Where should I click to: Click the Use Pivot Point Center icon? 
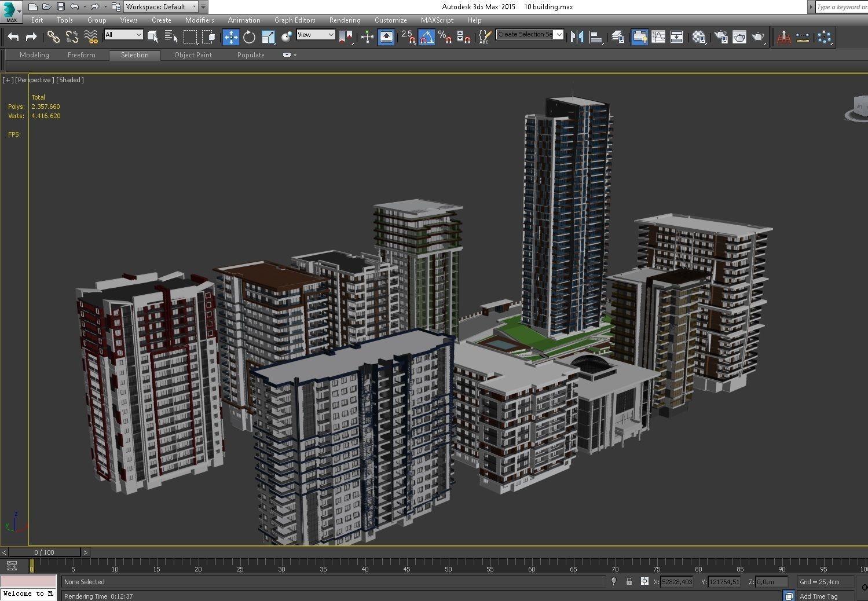346,37
